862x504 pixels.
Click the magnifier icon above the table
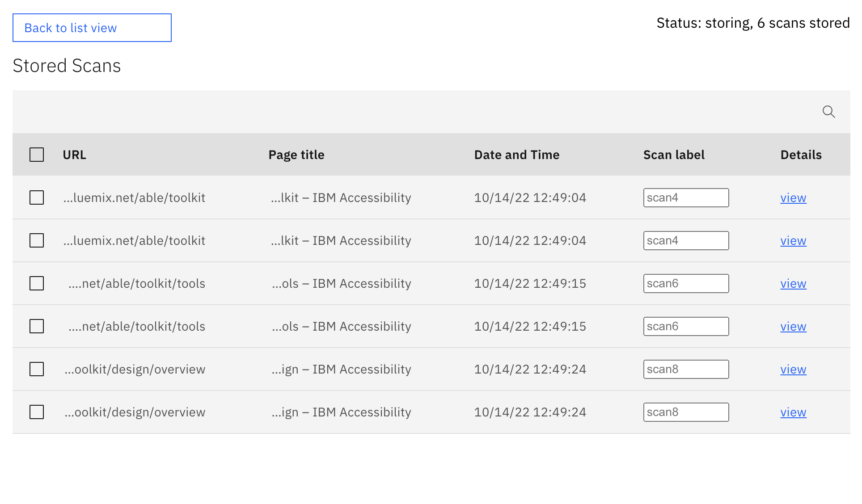coord(828,111)
